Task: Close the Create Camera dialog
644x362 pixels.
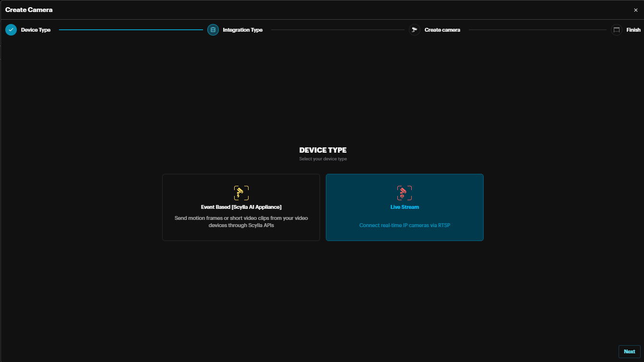Action: [x=636, y=10]
